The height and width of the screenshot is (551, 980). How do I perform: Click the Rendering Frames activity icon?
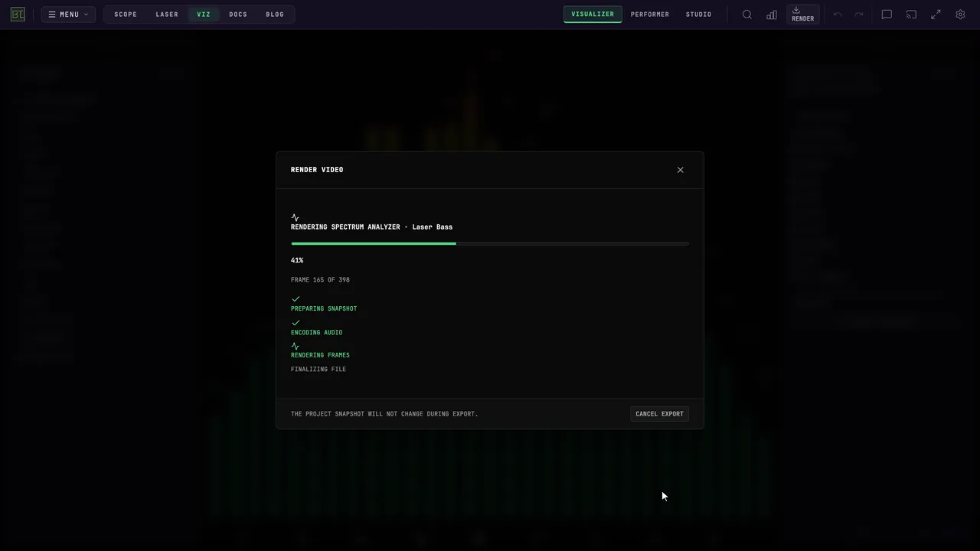coord(296,347)
